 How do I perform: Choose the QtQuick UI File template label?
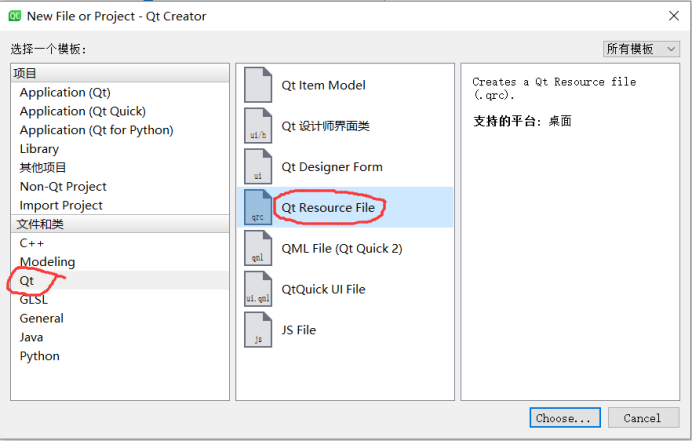pyautogui.click(x=324, y=289)
